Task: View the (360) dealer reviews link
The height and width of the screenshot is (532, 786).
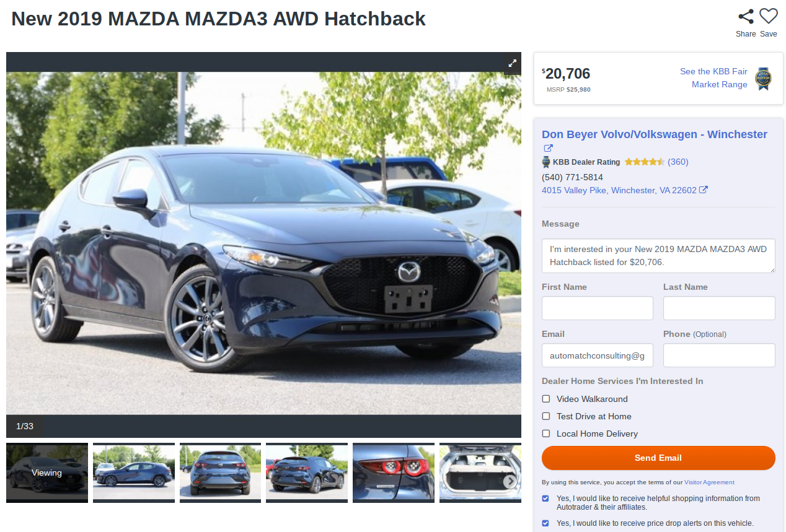Action: [x=678, y=162]
